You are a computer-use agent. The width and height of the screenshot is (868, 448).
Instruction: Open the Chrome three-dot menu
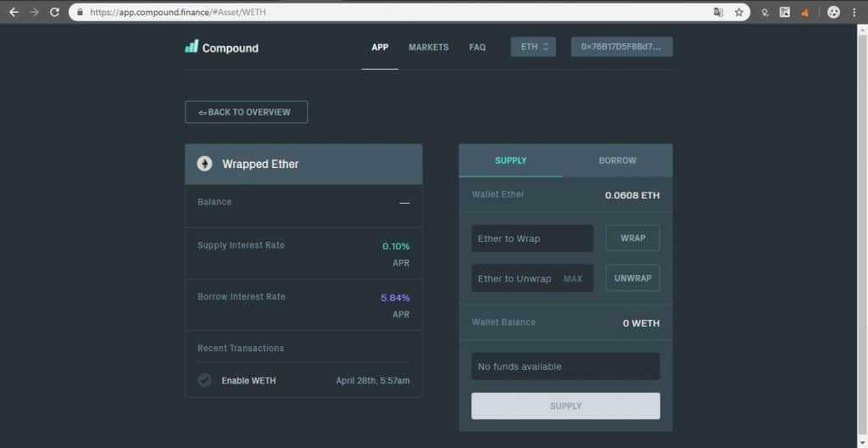[x=854, y=12]
